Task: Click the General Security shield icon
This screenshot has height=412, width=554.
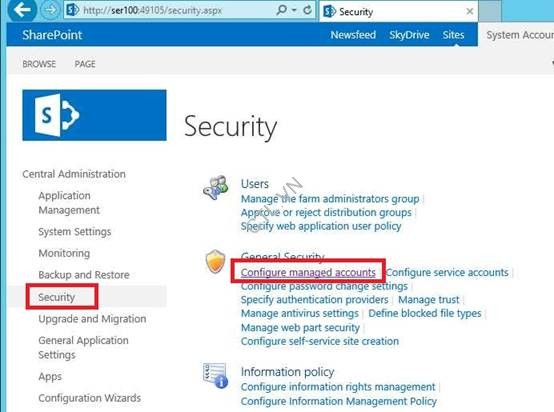Action: [x=215, y=262]
